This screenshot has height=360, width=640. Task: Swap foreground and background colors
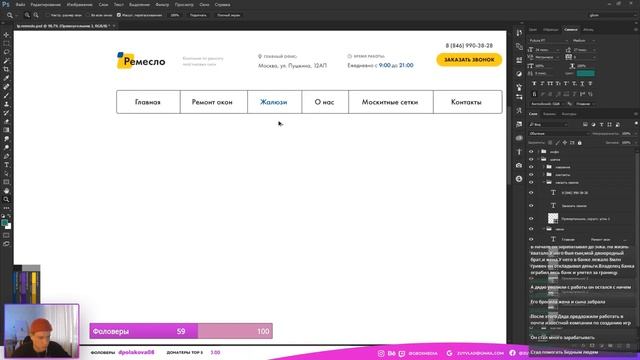(9, 216)
